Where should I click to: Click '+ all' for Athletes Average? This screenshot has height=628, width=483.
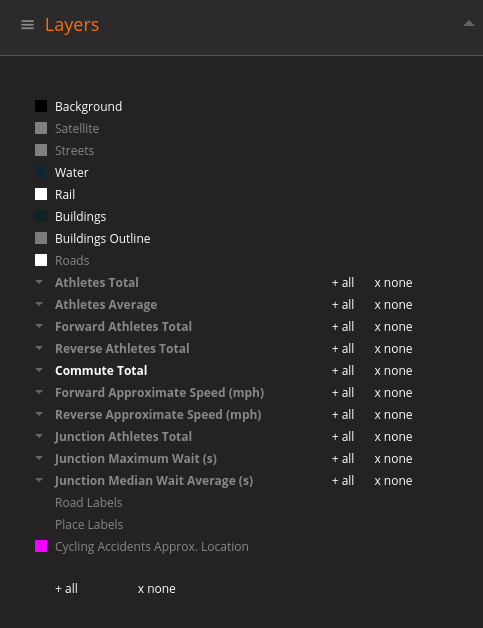pos(343,305)
